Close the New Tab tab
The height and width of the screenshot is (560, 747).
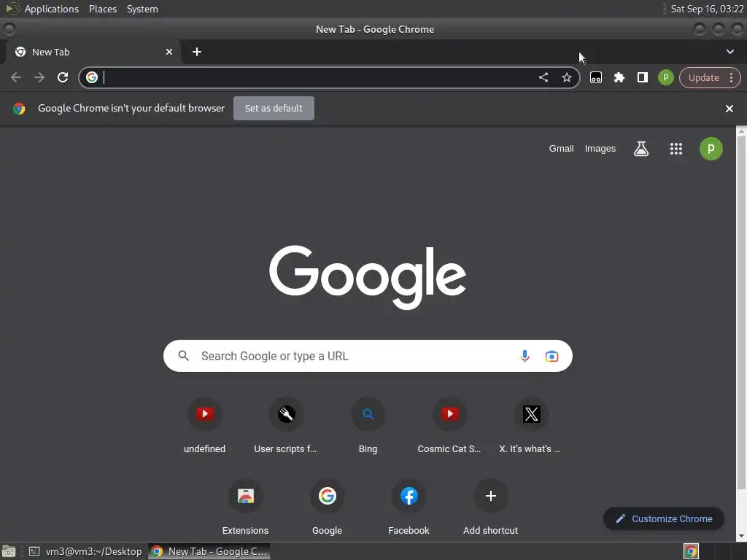[x=169, y=52]
